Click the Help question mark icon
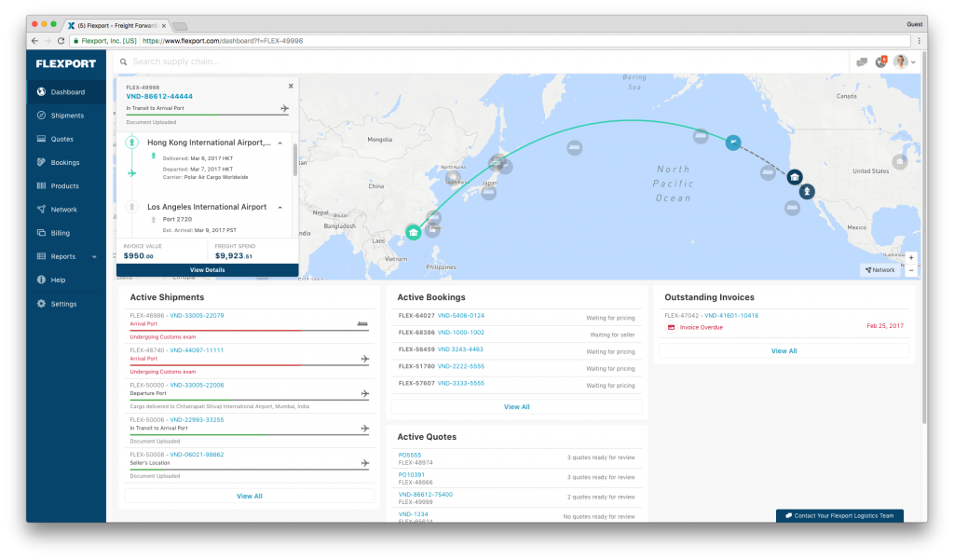 [41, 280]
